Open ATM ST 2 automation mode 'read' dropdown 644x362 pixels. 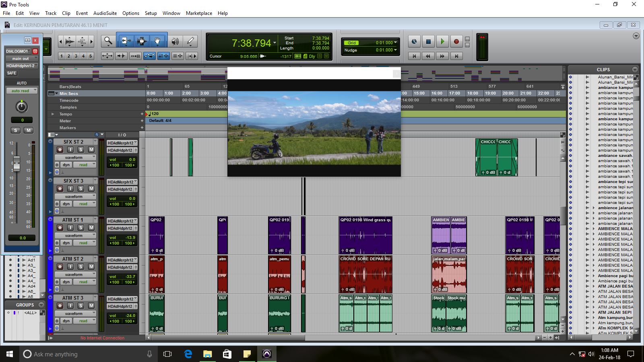tap(85, 282)
